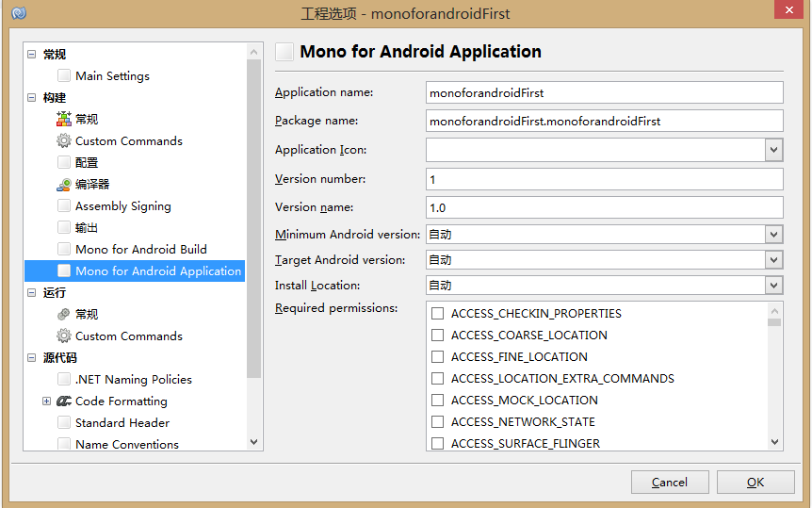Click the app logo icon in title bar
Image resolution: width=812 pixels, height=508 pixels.
[19, 13]
